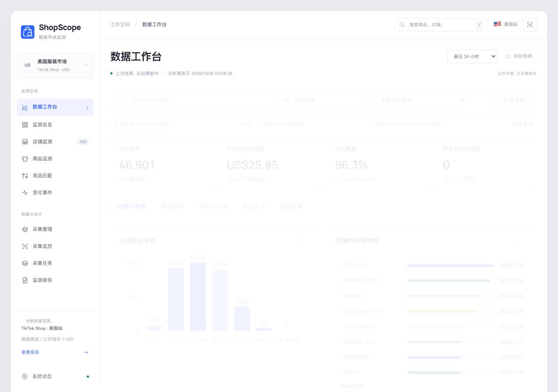Open 商品监测 with the shirt icon
The image size is (558, 392).
tap(55, 159)
